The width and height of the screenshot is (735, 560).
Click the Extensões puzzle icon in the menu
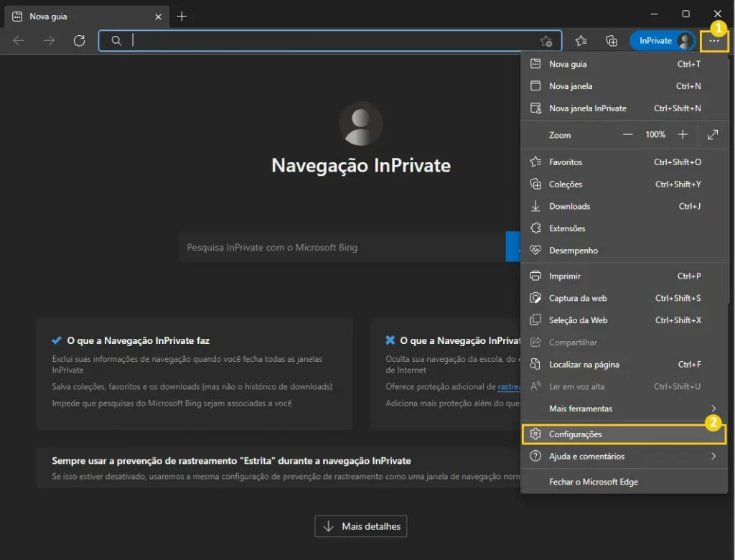pos(535,228)
